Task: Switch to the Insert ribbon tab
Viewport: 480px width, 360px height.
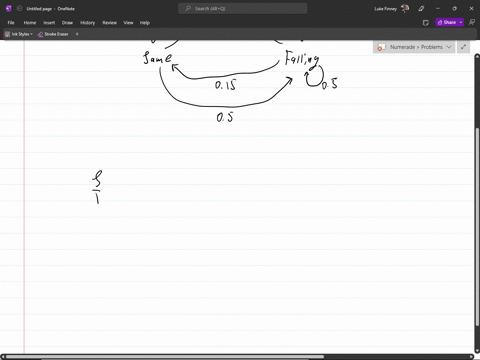Action: coord(49,23)
